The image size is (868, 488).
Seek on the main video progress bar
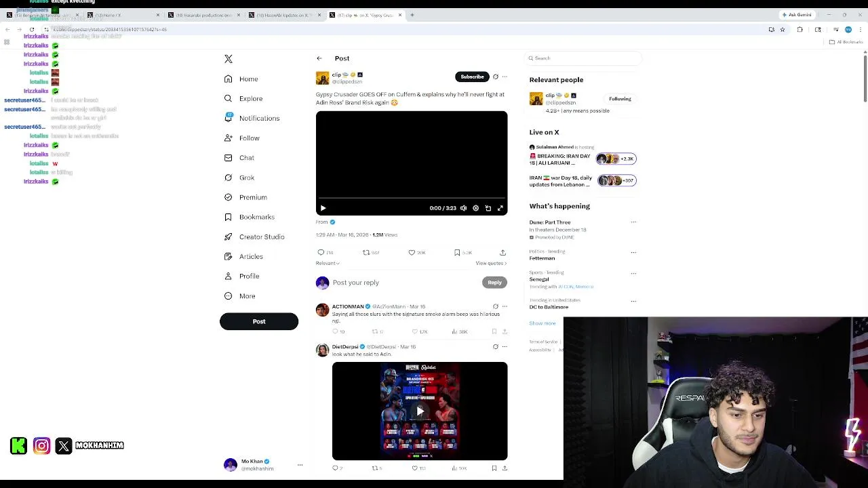[x=412, y=199]
